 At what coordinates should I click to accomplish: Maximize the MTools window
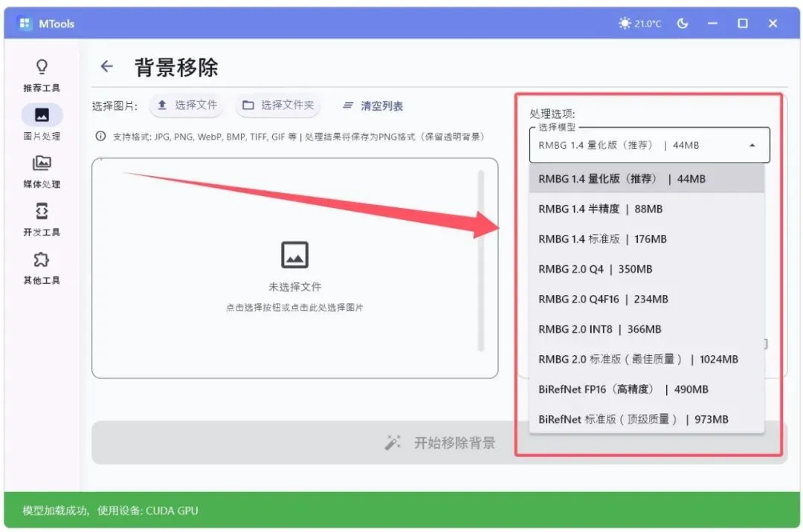(743, 24)
